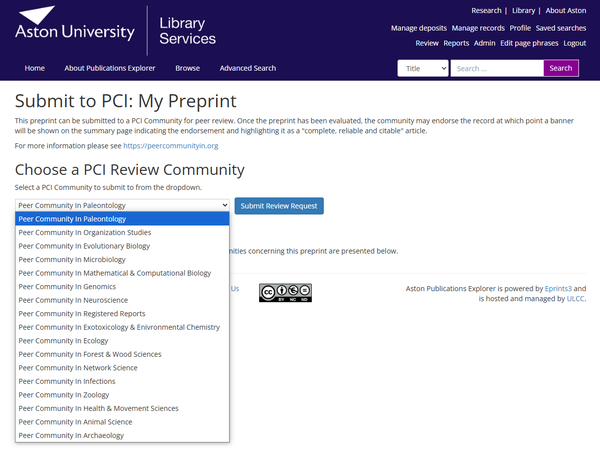The width and height of the screenshot is (600, 451).
Task: Open Advanced Search page
Action: click(x=248, y=68)
